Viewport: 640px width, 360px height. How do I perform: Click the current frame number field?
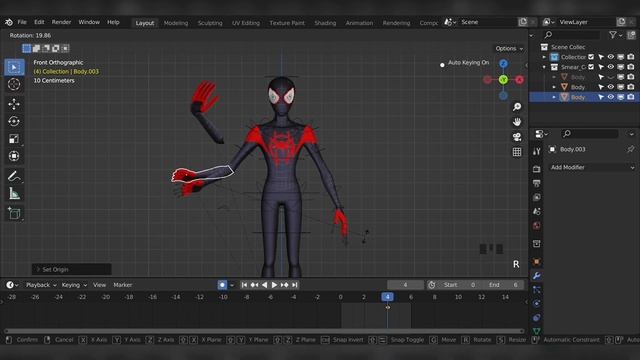tap(405, 285)
